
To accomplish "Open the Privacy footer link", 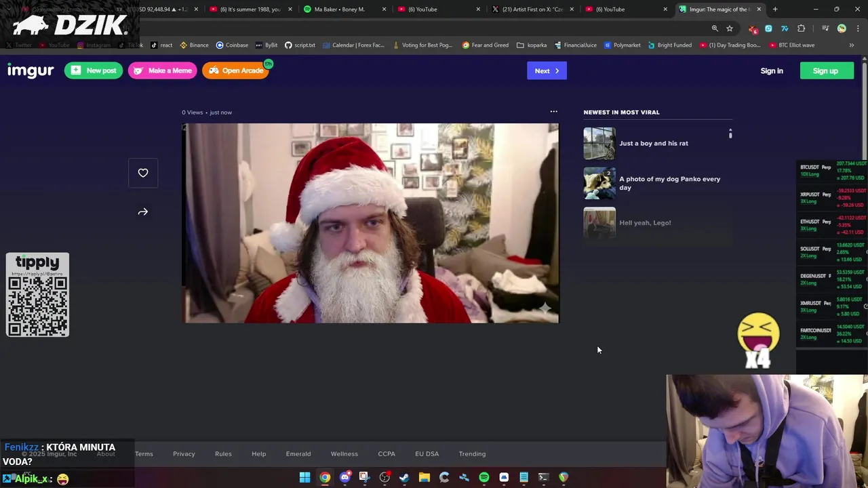I will tap(184, 453).
